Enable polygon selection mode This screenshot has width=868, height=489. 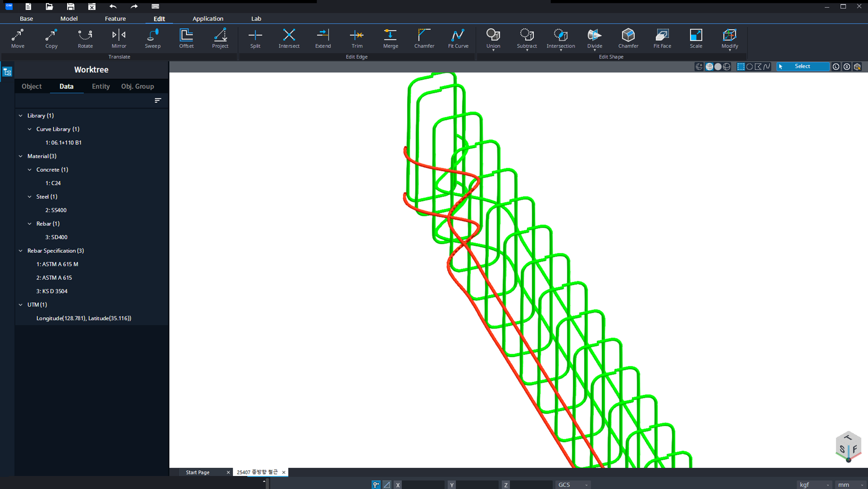(x=758, y=66)
